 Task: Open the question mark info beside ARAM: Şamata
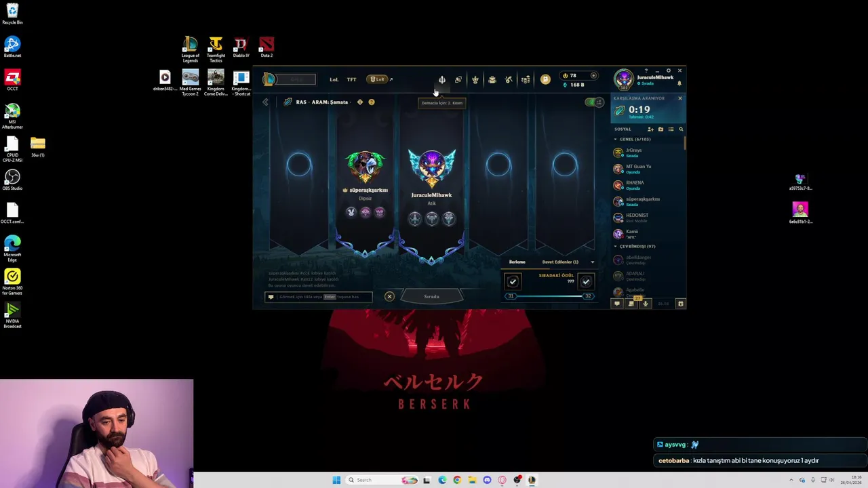coord(371,102)
